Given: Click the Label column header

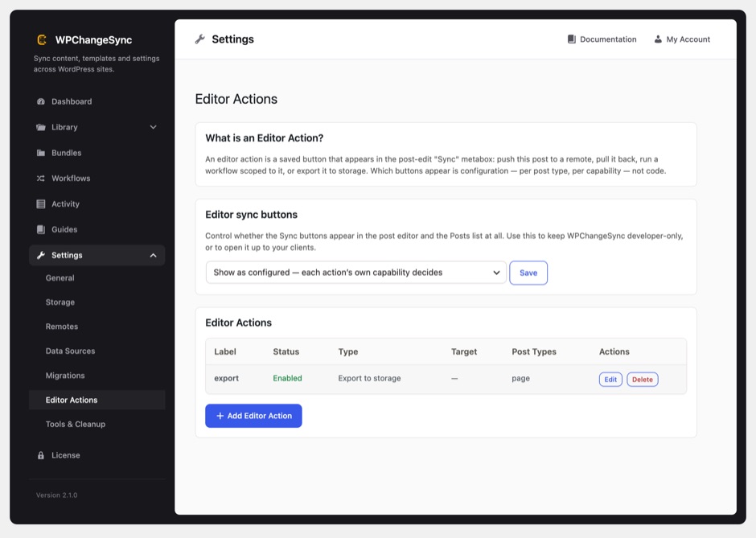Looking at the screenshot, I should [x=225, y=352].
